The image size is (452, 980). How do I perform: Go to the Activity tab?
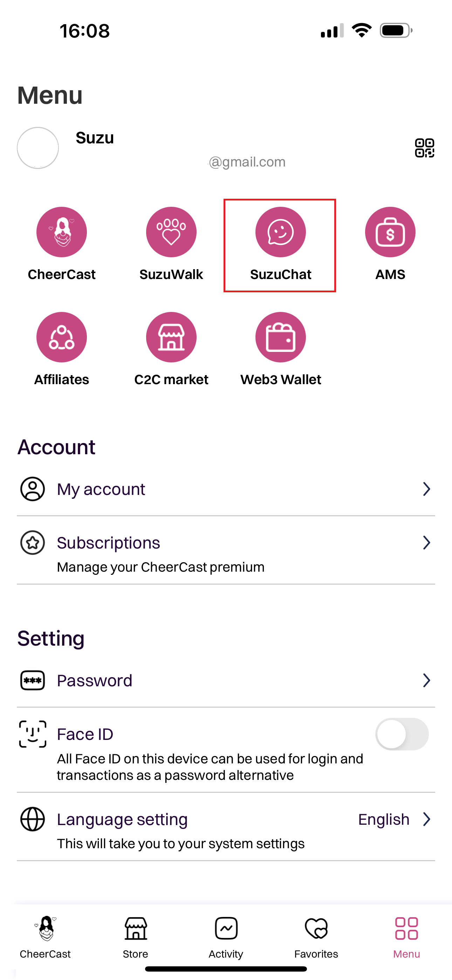click(x=226, y=937)
